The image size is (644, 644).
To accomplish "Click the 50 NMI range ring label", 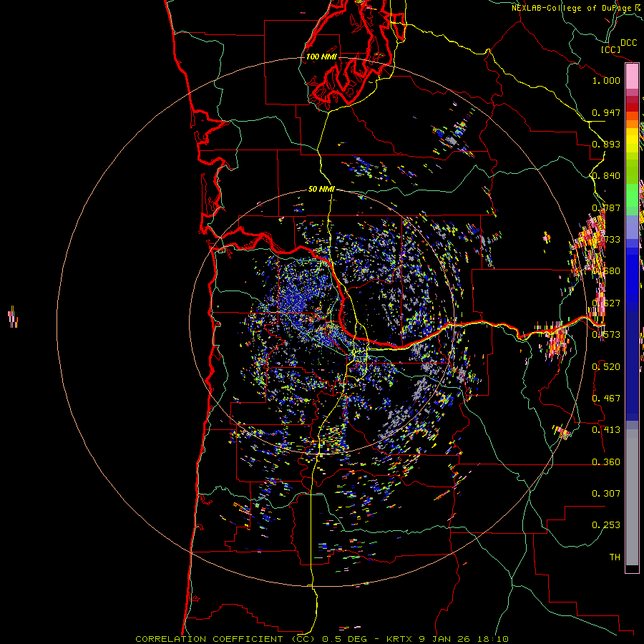I will [x=321, y=189].
